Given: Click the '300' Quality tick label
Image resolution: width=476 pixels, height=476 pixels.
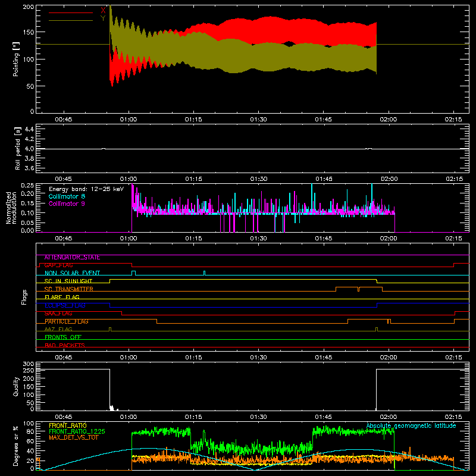Looking at the screenshot, I should (x=28, y=364).
